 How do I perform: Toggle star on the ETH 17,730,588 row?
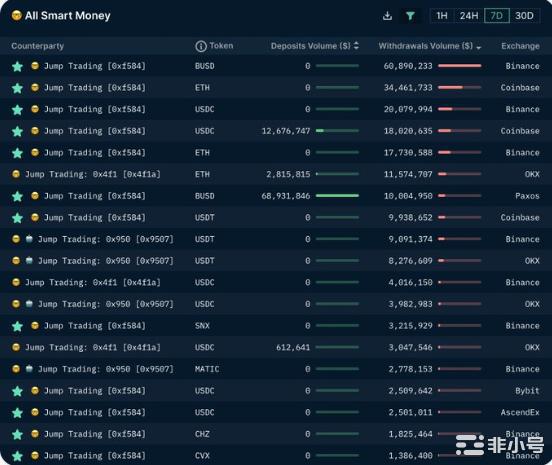17,153
